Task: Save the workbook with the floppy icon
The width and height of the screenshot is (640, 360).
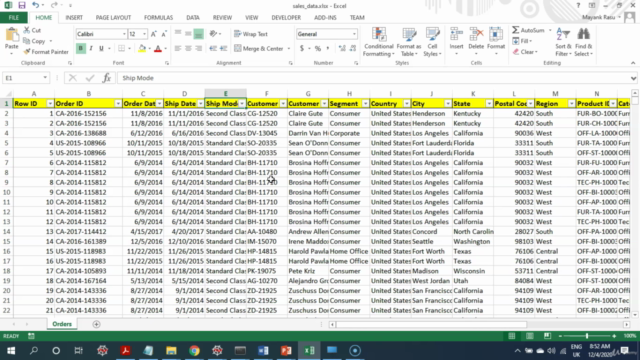Action: pos(22,5)
